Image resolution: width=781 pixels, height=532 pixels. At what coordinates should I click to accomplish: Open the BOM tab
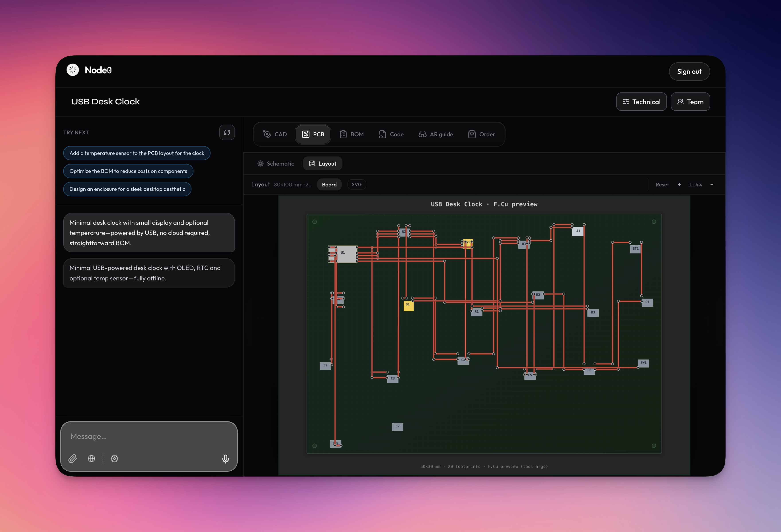351,134
